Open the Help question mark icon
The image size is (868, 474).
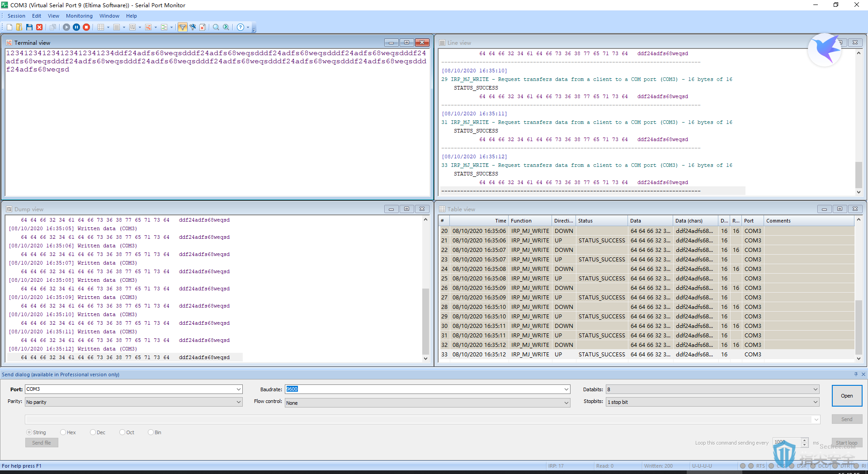[x=241, y=27]
